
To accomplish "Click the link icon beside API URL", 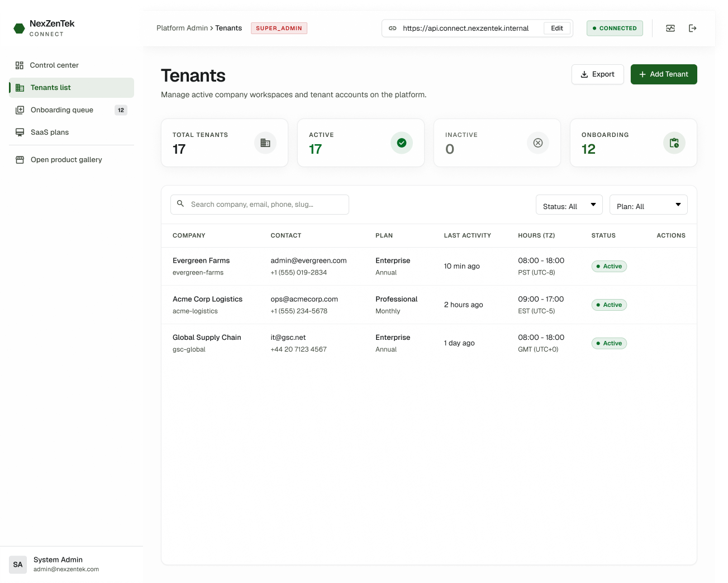I will [x=393, y=29].
